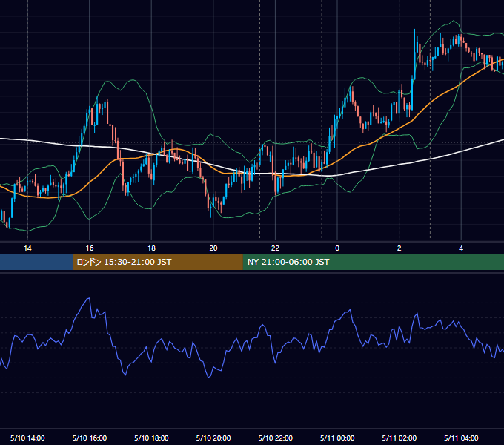This screenshot has height=445, width=504.
Task: Click the 5/10 22:00 date label
Action: (x=275, y=438)
